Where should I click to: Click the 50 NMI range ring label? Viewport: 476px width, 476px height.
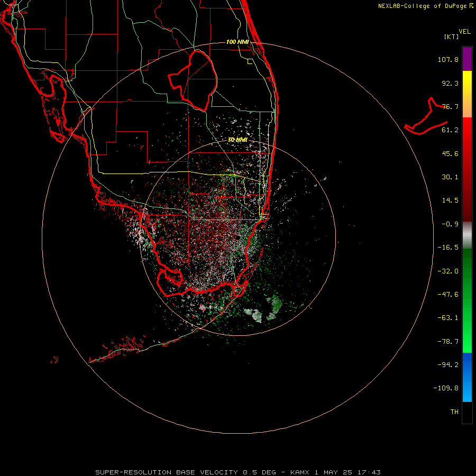(x=237, y=140)
